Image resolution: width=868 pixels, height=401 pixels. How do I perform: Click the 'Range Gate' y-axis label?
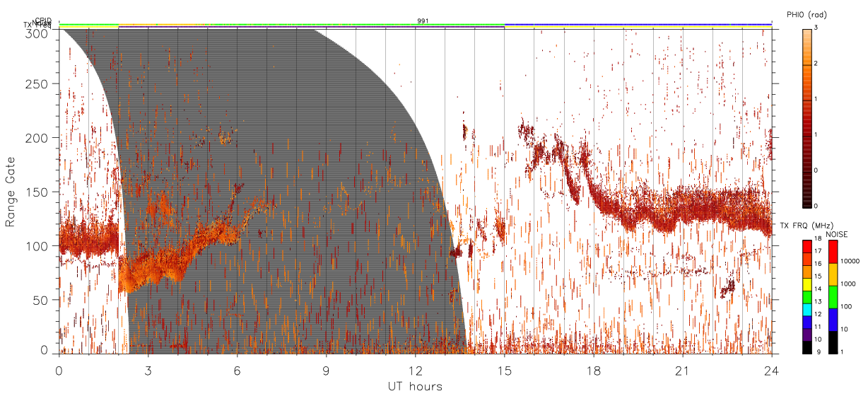(x=11, y=192)
